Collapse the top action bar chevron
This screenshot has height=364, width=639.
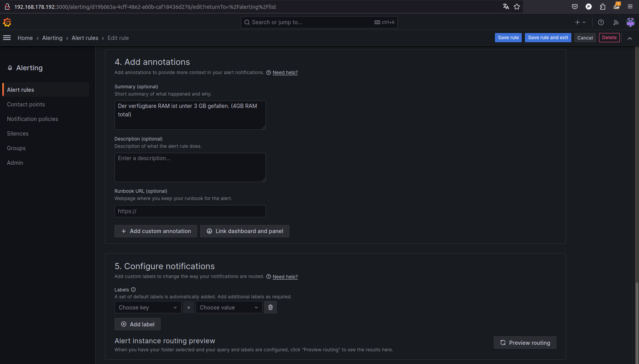click(x=630, y=38)
